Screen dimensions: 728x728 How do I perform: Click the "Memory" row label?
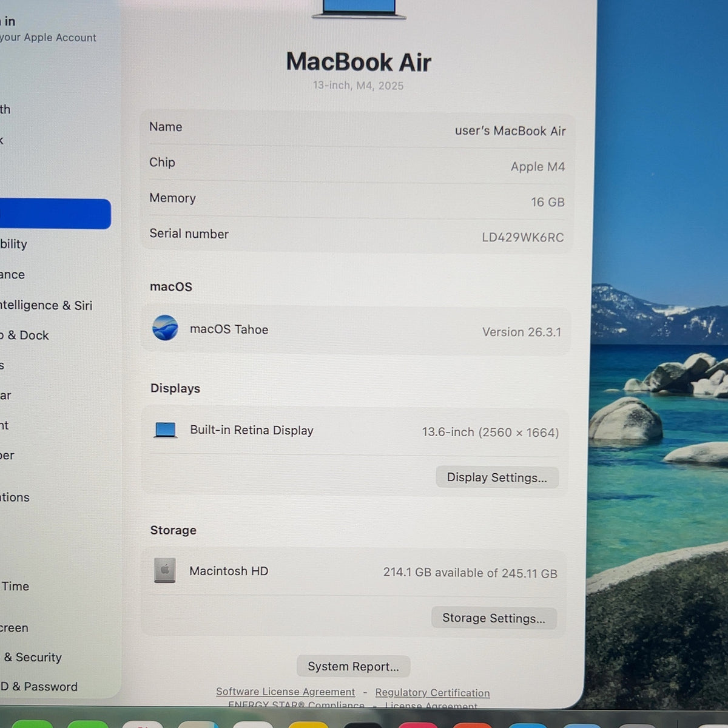coord(172,198)
